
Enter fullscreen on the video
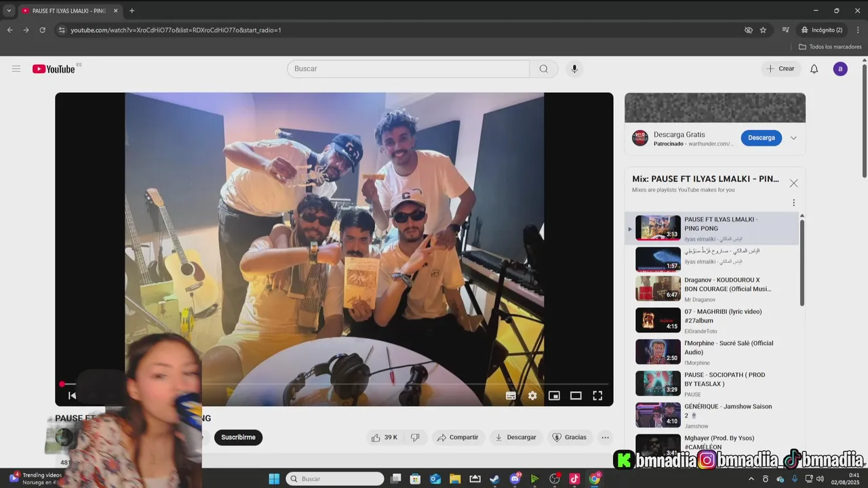pos(597,396)
